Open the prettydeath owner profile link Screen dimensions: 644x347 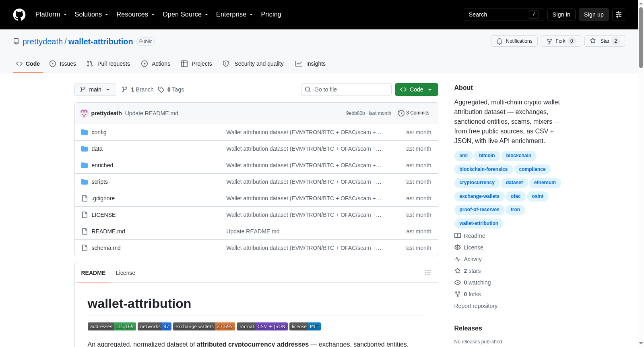(x=43, y=42)
